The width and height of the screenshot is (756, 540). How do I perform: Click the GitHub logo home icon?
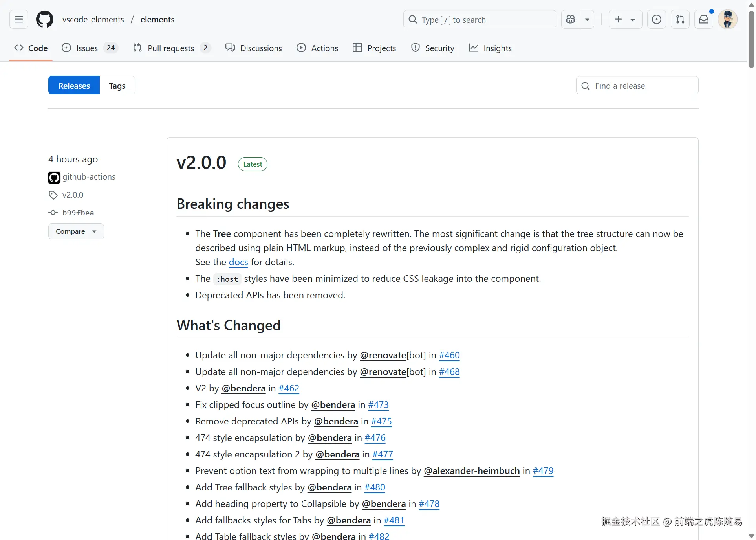click(44, 19)
